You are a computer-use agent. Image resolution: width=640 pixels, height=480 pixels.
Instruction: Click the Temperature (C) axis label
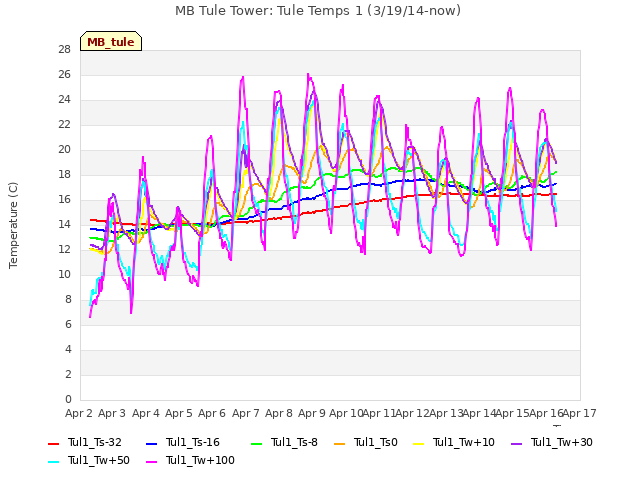[13, 225]
